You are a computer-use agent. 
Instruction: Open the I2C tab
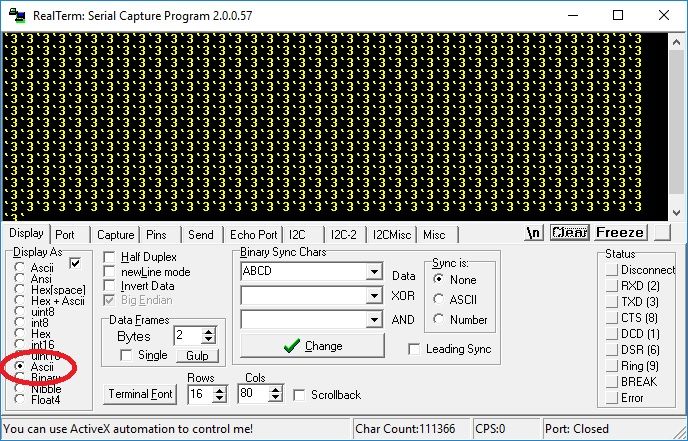[x=297, y=235]
